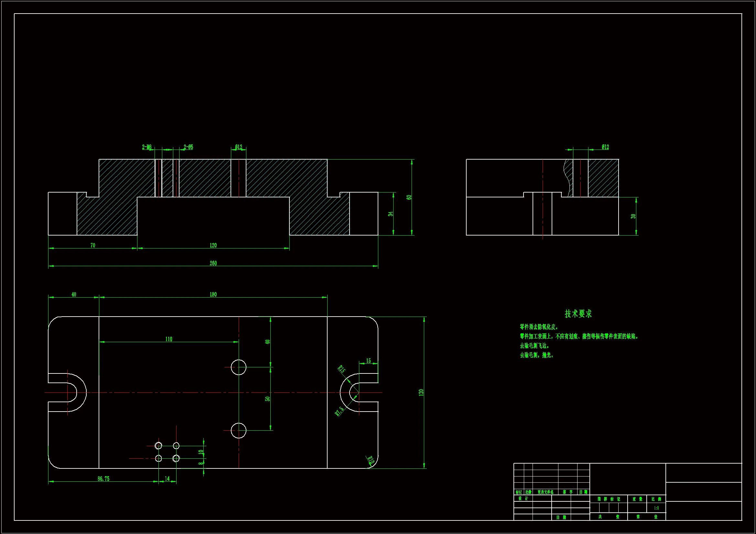Select the 2-Ø5 hole annotation

(188, 147)
